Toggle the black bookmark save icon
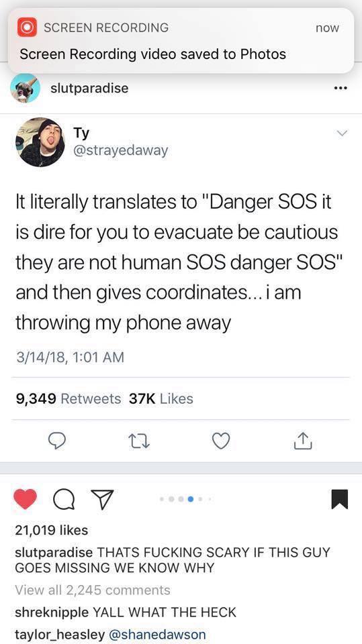Image resolution: width=362 pixels, height=644 pixels. pos(339,499)
